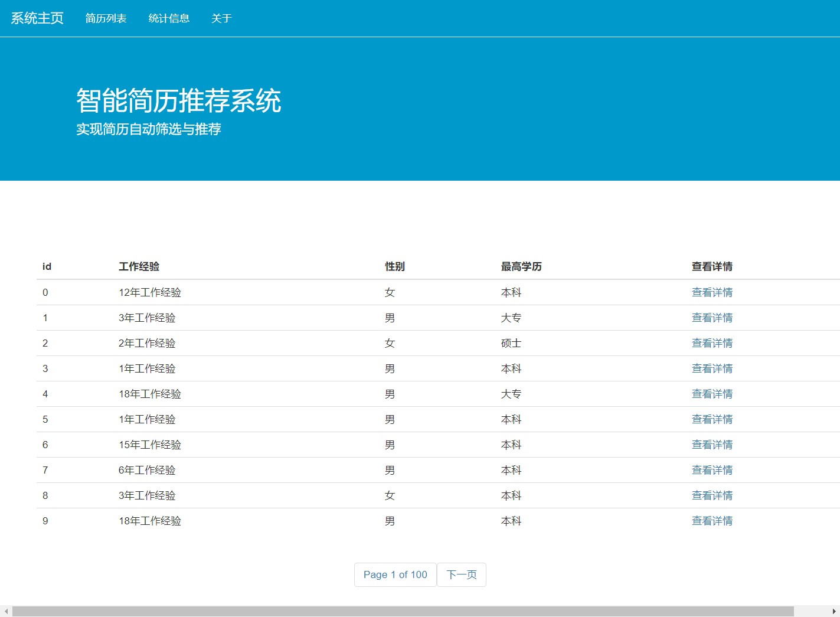Select the 工作经验 column header

[139, 266]
